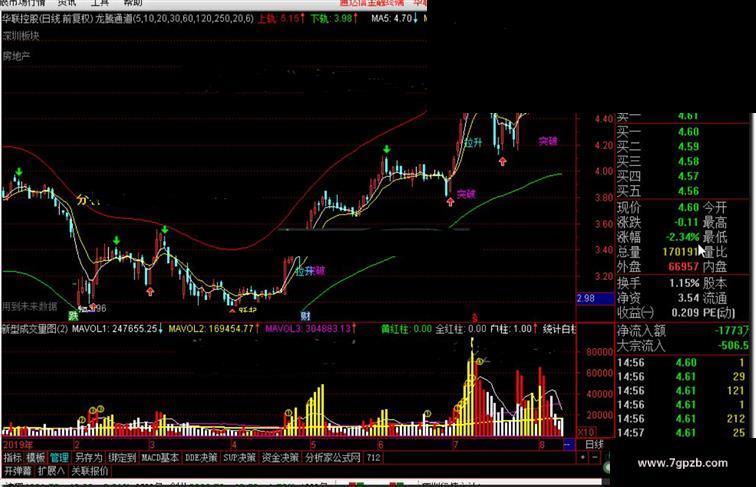Screen dimensions: 756x487
Task: Click the MA5: 4.70 value
Action: (394, 19)
